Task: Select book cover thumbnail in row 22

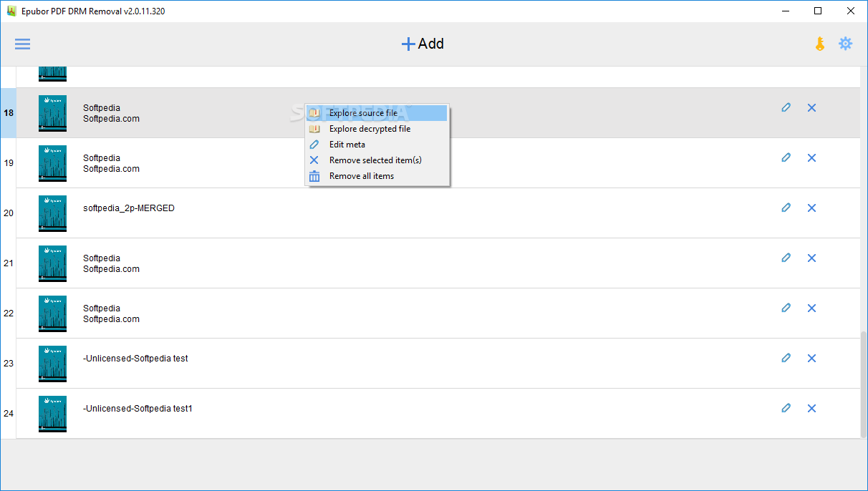Action: pyautogui.click(x=52, y=313)
